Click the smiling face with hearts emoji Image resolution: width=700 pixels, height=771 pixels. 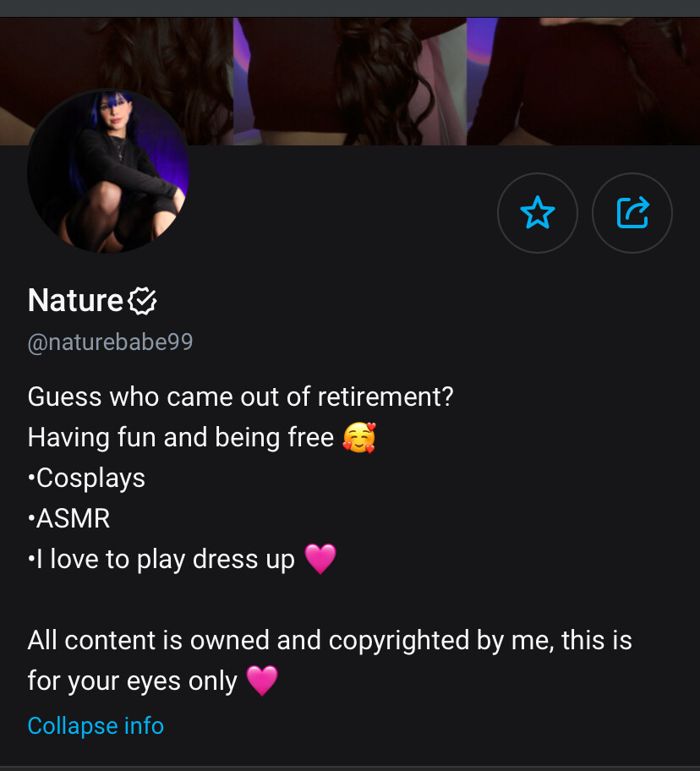coord(359,438)
